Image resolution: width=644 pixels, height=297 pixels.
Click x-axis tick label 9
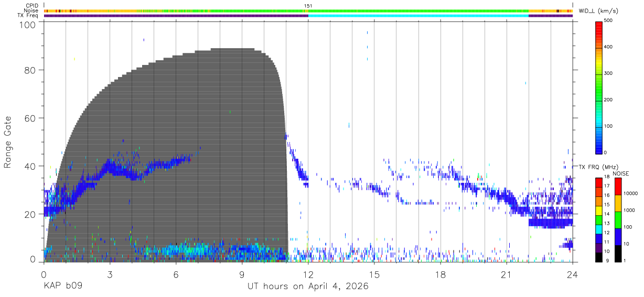click(x=242, y=274)
